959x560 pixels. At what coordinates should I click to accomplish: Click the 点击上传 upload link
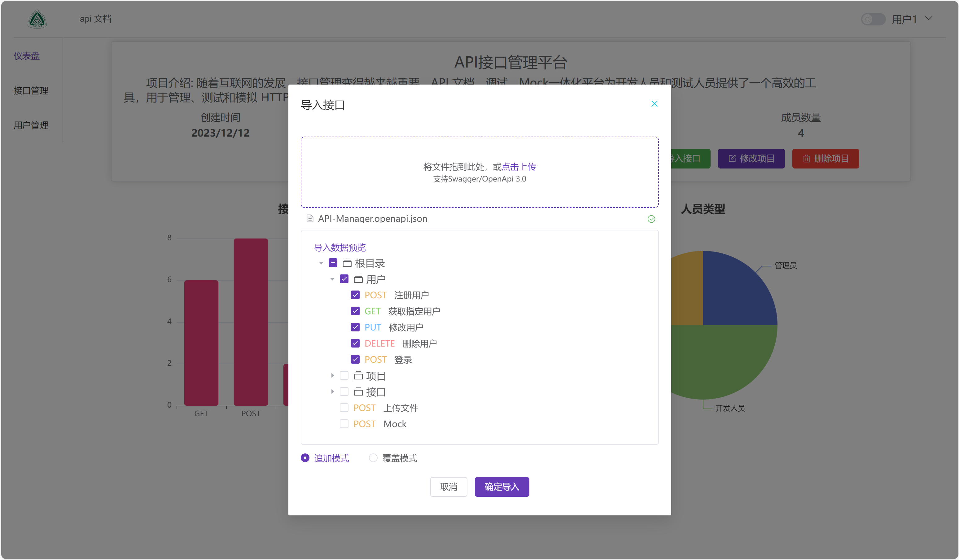(519, 167)
